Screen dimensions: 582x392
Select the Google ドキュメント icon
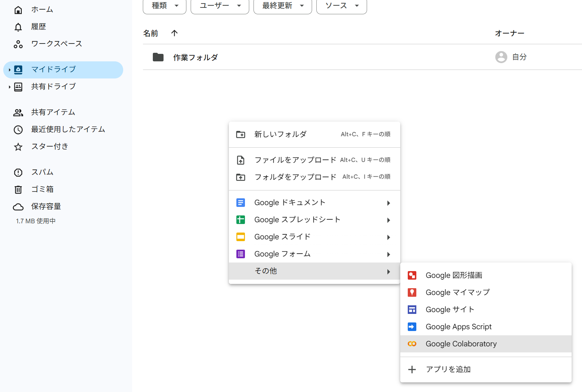pos(241,202)
